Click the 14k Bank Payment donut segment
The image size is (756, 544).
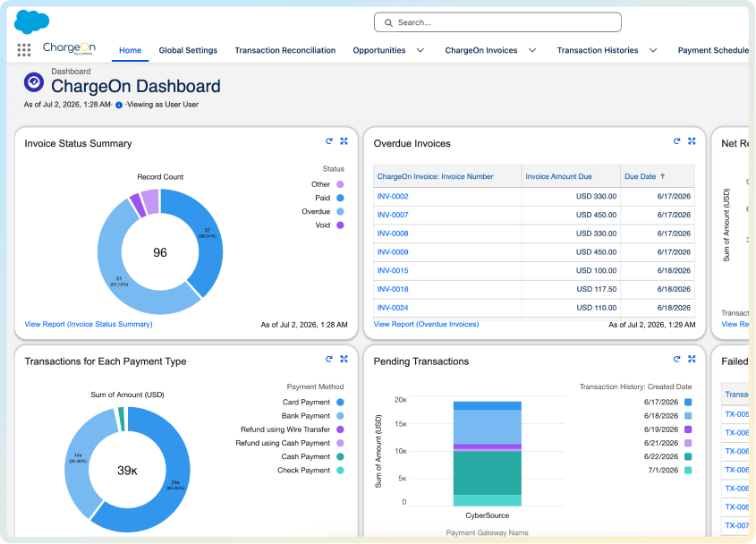[x=77, y=458]
